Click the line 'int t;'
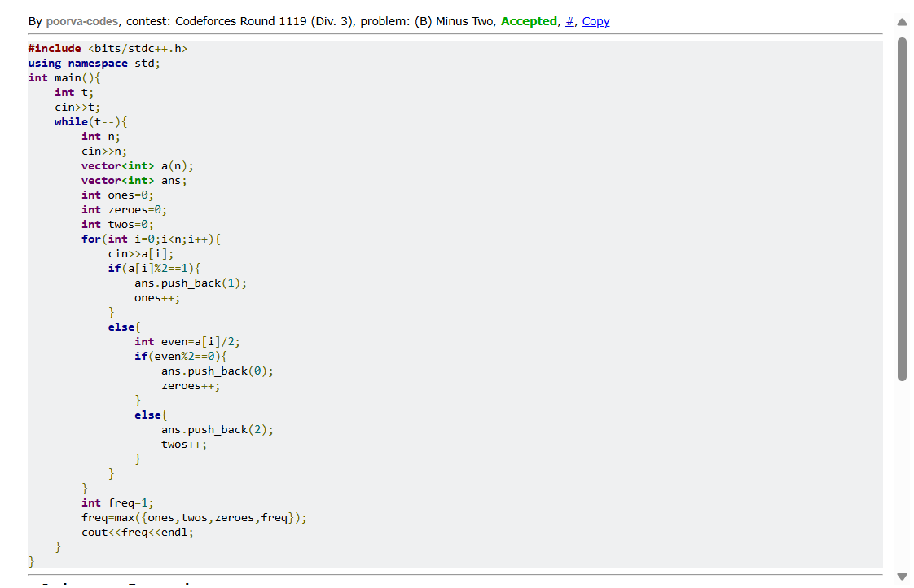 (x=74, y=92)
